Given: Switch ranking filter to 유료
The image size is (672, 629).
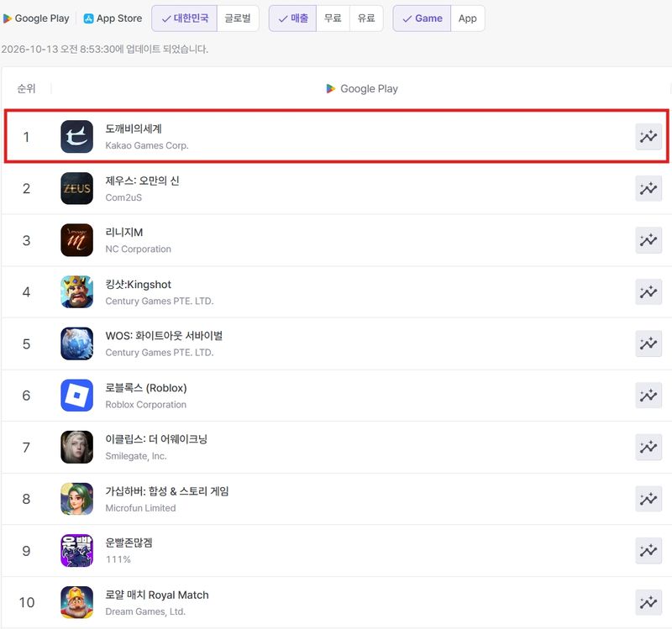Looking at the screenshot, I should tap(366, 18).
